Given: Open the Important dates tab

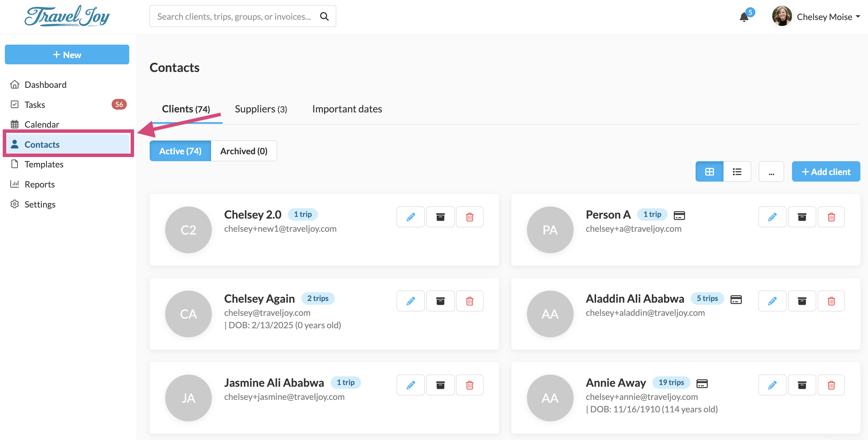Looking at the screenshot, I should click(x=347, y=109).
